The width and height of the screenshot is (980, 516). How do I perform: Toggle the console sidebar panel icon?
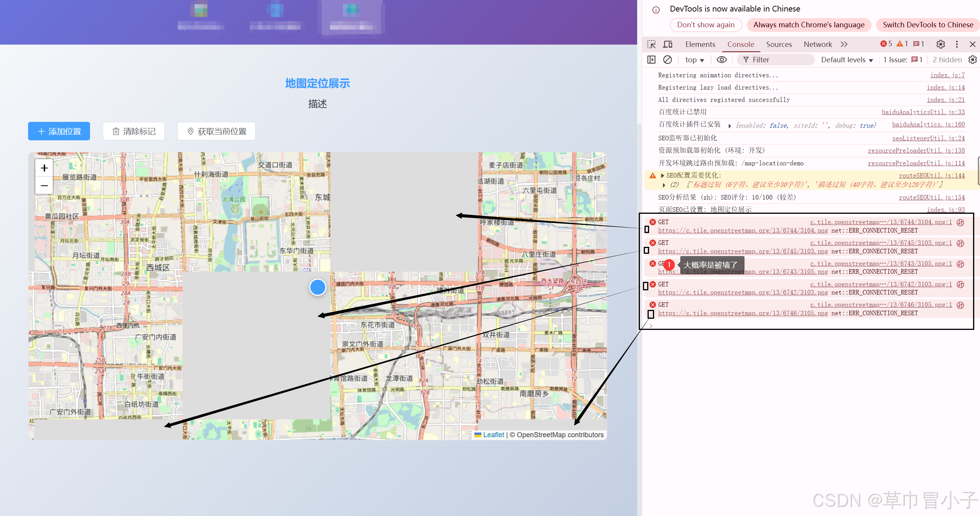651,60
